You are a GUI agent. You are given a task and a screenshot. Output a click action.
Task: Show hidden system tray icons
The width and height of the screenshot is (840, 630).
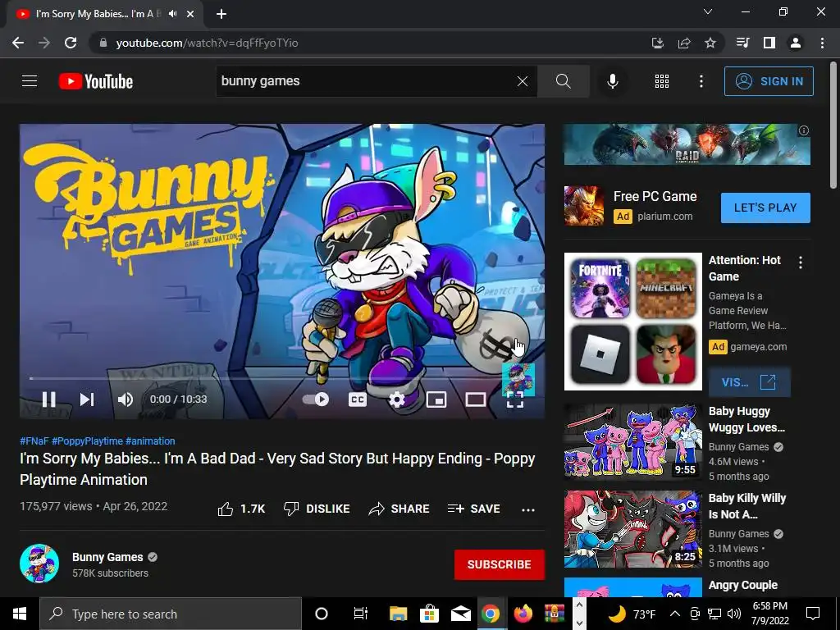pos(675,614)
